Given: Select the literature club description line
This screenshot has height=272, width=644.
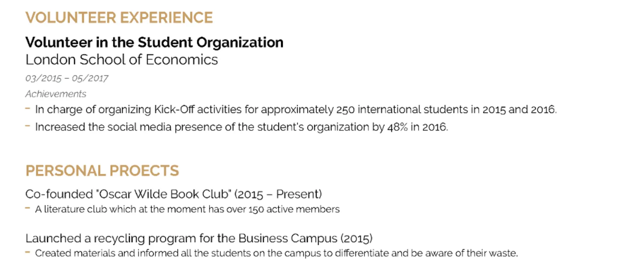Looking at the screenshot, I should pyautogui.click(x=187, y=209).
